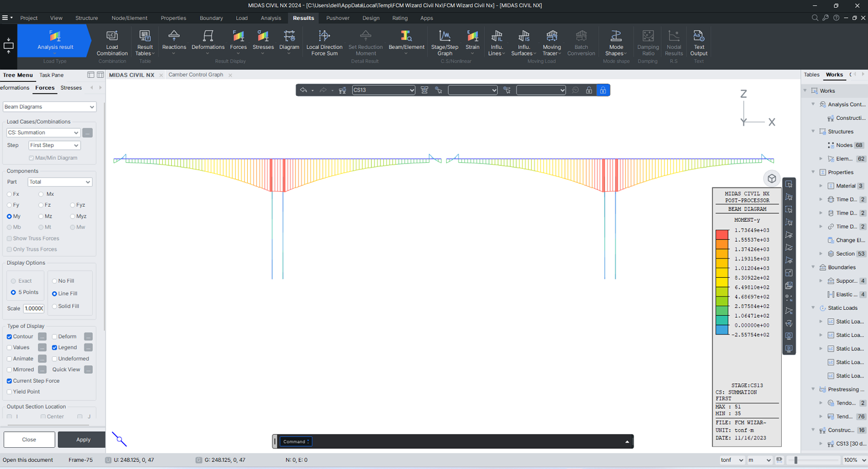Open Influence Surfaces results
Image resolution: width=868 pixels, height=469 pixels.
[524, 42]
